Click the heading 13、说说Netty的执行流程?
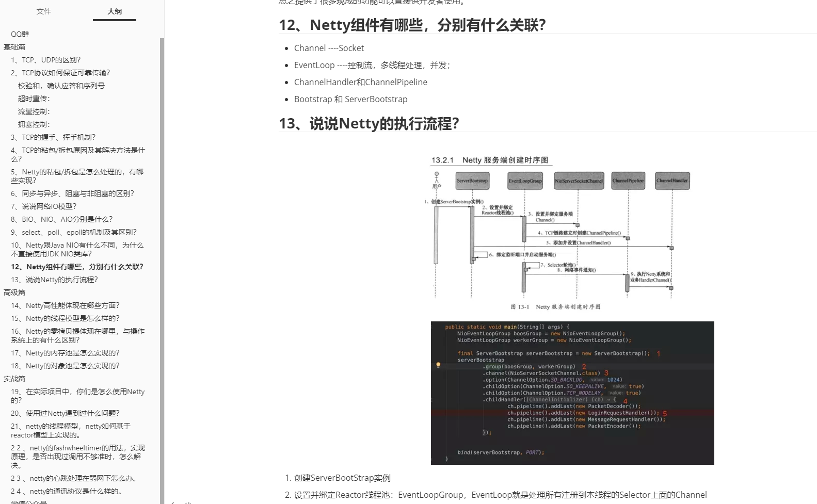 [x=369, y=123]
